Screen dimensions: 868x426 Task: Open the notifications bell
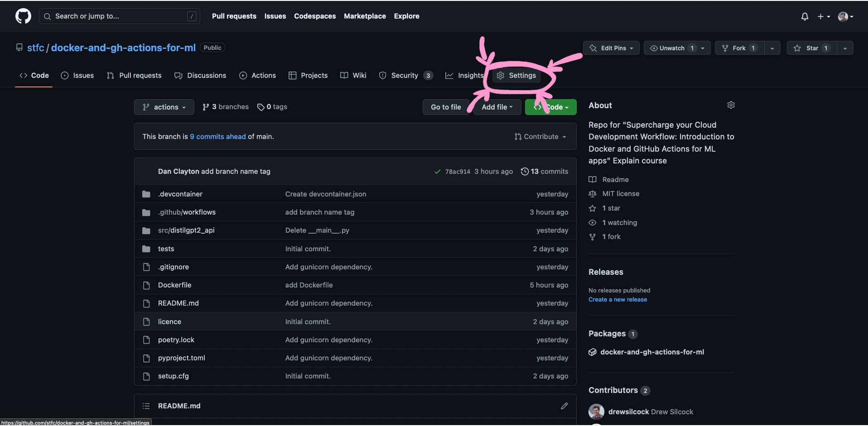(805, 16)
